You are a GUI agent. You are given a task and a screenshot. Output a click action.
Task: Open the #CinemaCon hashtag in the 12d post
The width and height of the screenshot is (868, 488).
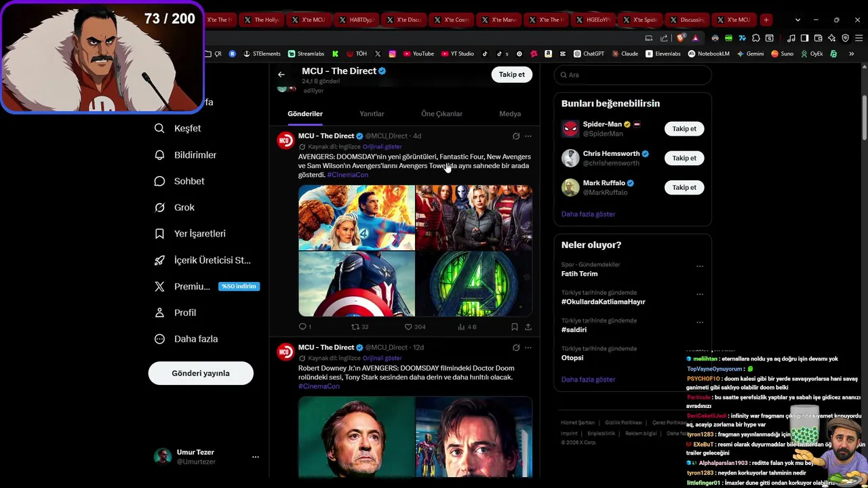click(x=319, y=386)
